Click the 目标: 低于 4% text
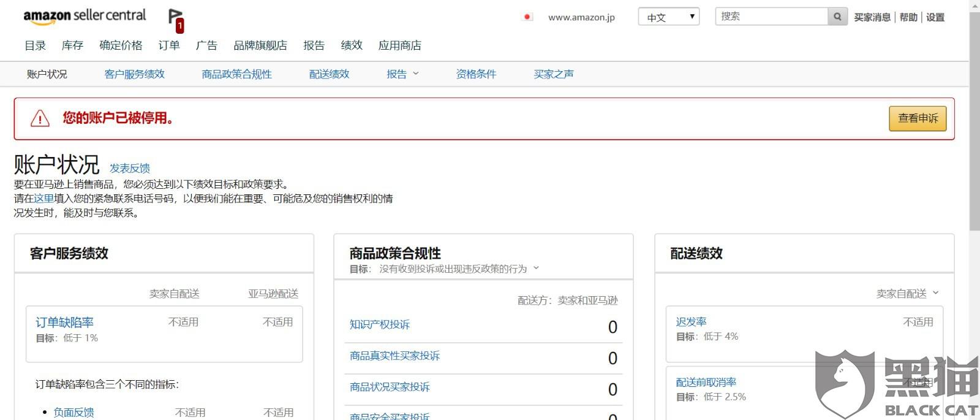Screen dimensions: 980x420 tap(707, 337)
